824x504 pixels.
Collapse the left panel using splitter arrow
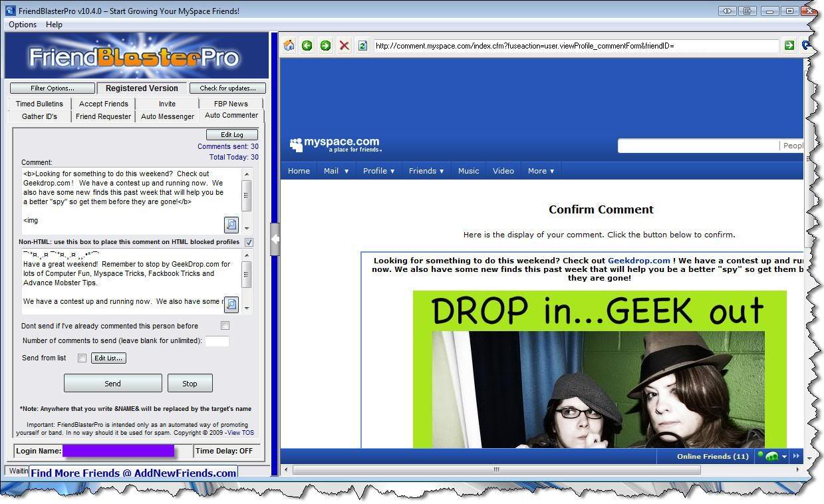(x=275, y=239)
